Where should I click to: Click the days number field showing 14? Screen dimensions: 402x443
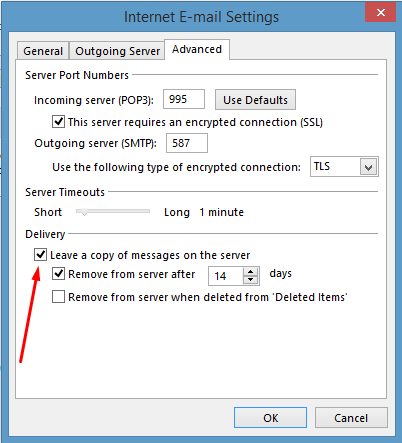click(x=226, y=276)
